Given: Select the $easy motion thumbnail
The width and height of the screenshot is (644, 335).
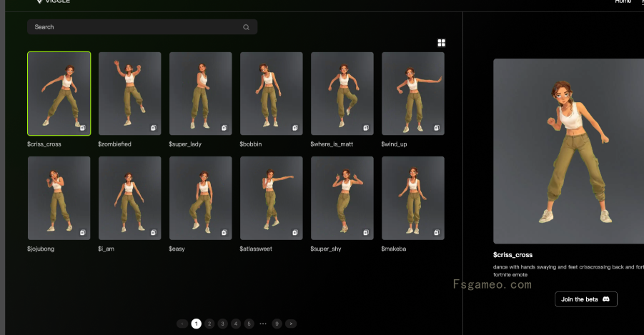Looking at the screenshot, I should [x=200, y=198].
